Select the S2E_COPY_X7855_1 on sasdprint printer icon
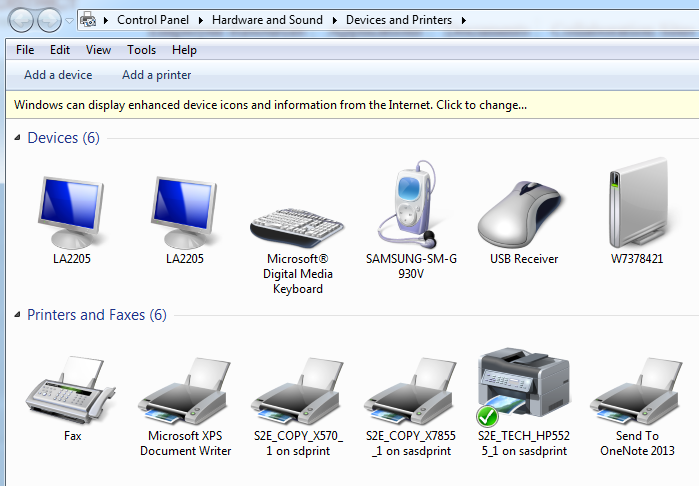Image resolution: width=699 pixels, height=486 pixels. [x=410, y=391]
